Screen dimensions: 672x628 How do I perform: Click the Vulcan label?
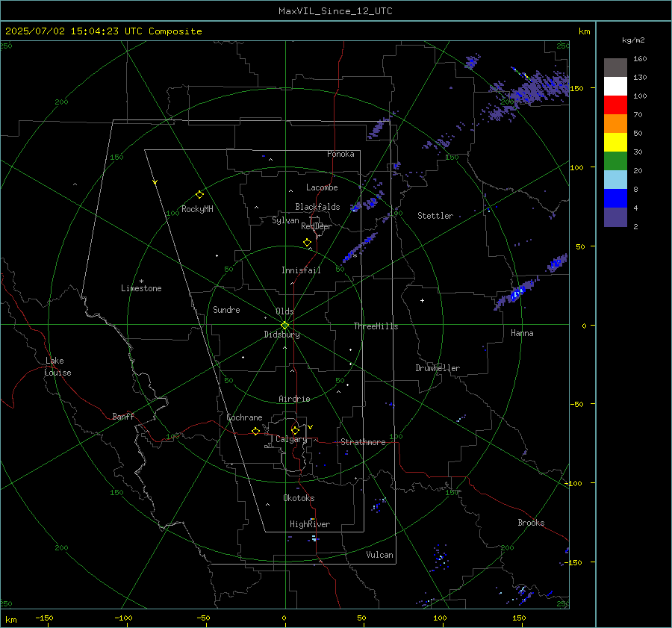[379, 555]
